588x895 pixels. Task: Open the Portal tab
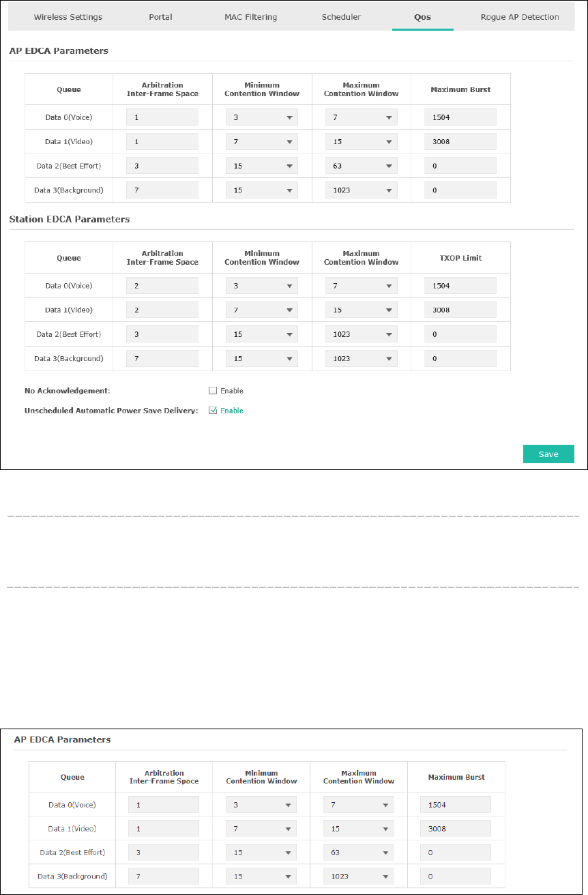click(161, 17)
